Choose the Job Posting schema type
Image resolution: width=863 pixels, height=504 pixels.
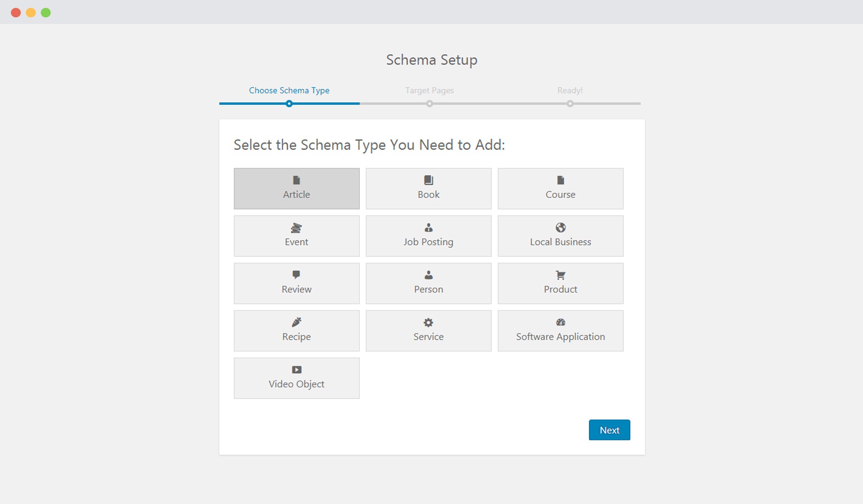point(428,236)
